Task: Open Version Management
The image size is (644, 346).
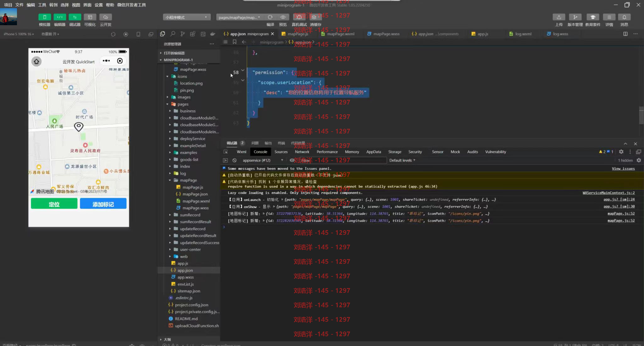Action: point(575,17)
